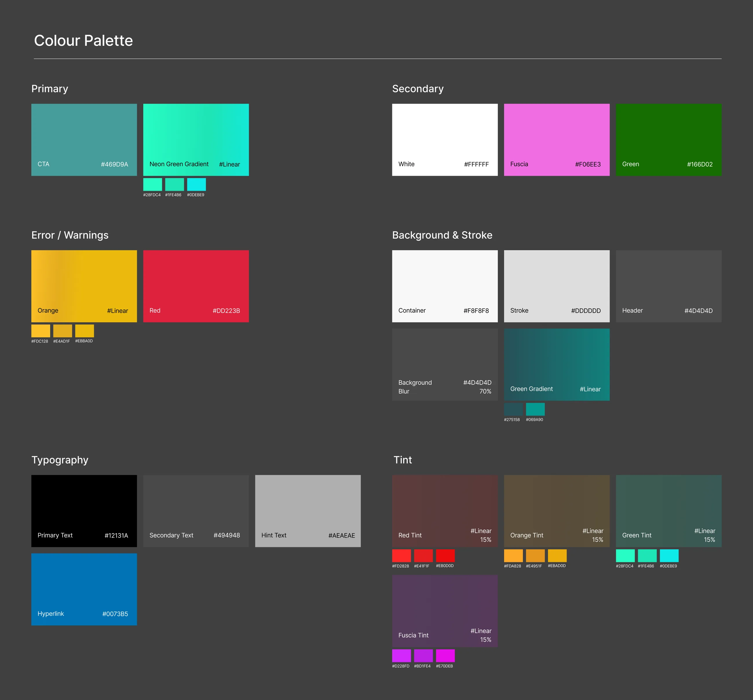Viewport: 753px width, 700px height.
Task: Click the 'Colour Palette' page title
Action: [x=83, y=41]
